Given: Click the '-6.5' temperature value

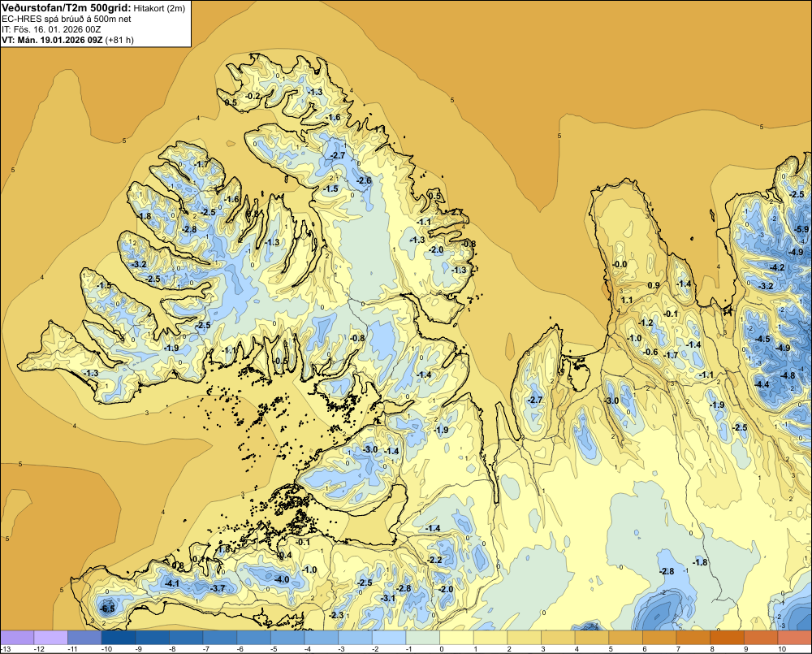Looking at the screenshot, I should (107, 609).
